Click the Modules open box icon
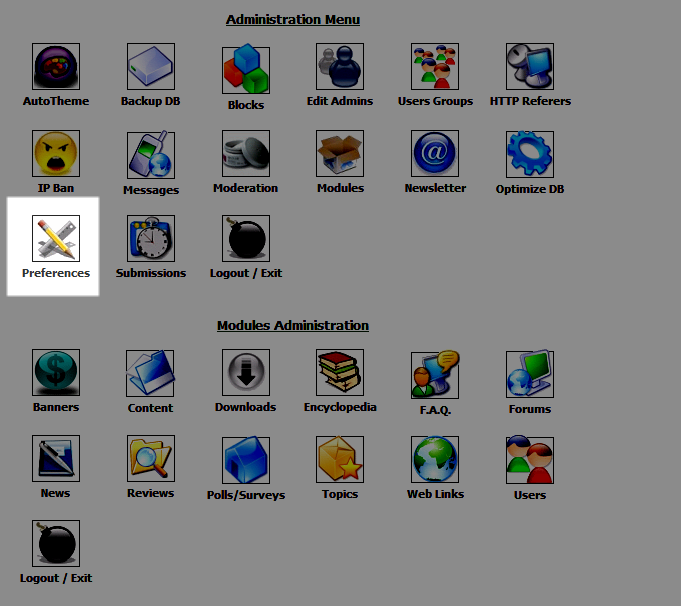The height and width of the screenshot is (606, 681). coord(340,153)
